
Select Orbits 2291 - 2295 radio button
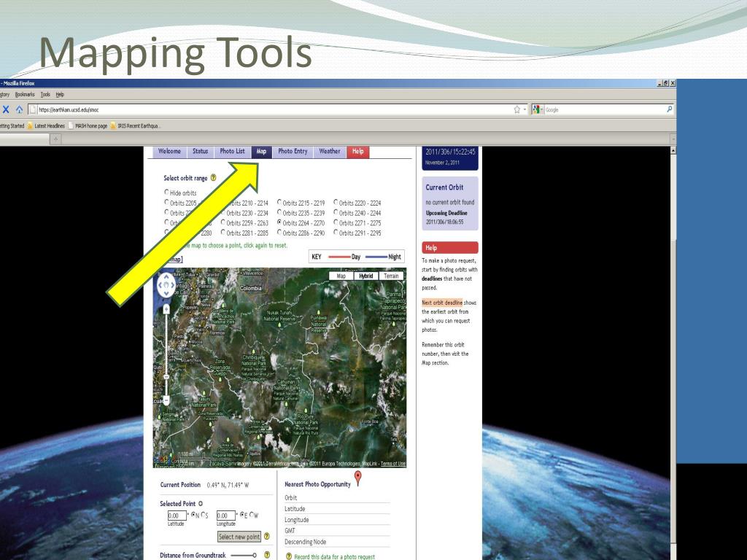coord(336,232)
